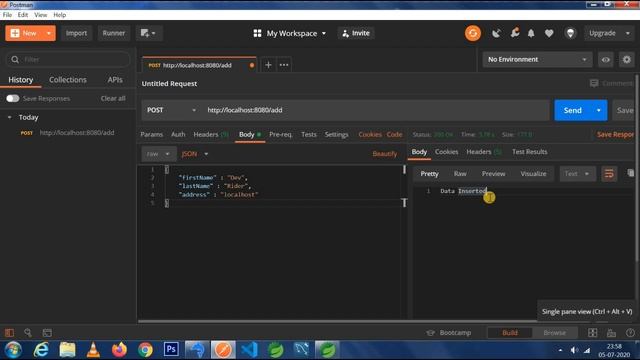
Task: Open Comments panel icon
Action: tap(594, 83)
